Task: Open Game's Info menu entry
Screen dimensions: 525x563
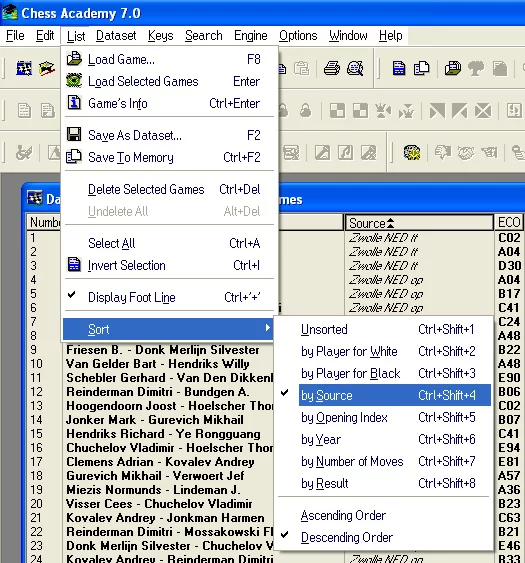Action: point(169,103)
